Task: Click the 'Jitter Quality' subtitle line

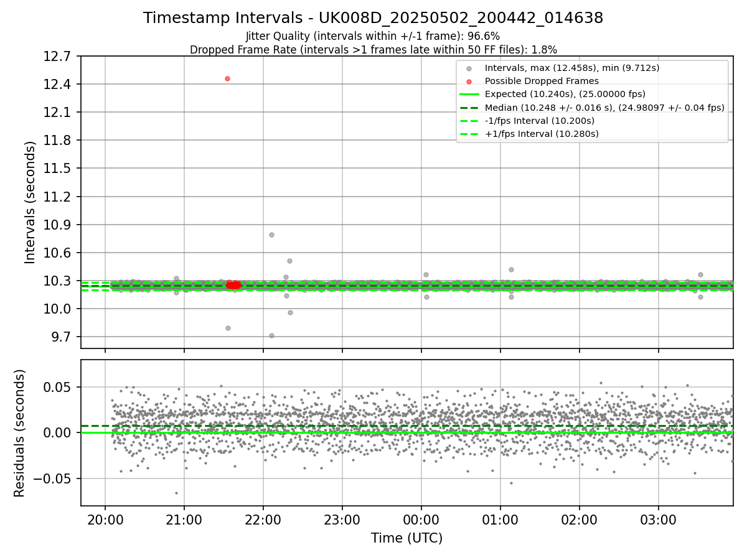Action: (373, 36)
